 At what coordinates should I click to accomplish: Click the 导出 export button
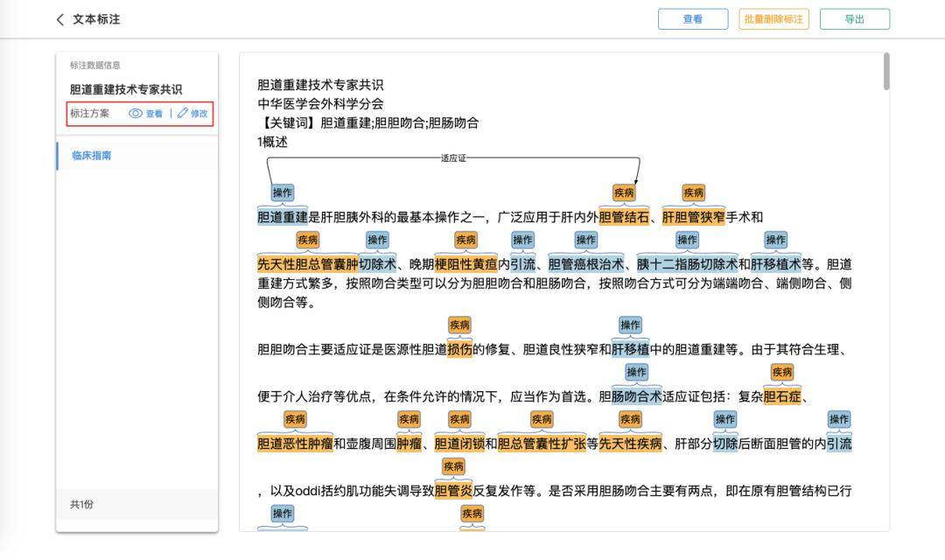tap(854, 18)
